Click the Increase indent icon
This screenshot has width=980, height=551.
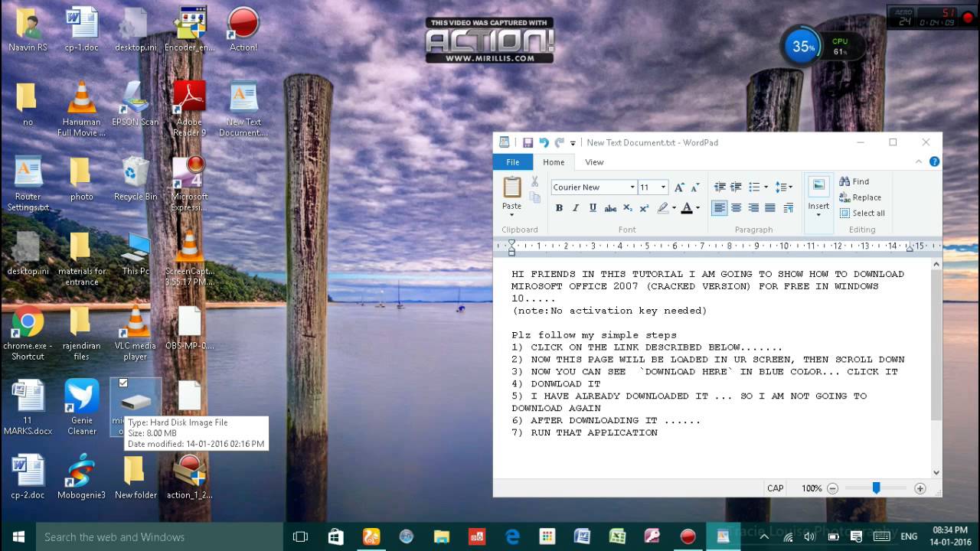coord(736,187)
